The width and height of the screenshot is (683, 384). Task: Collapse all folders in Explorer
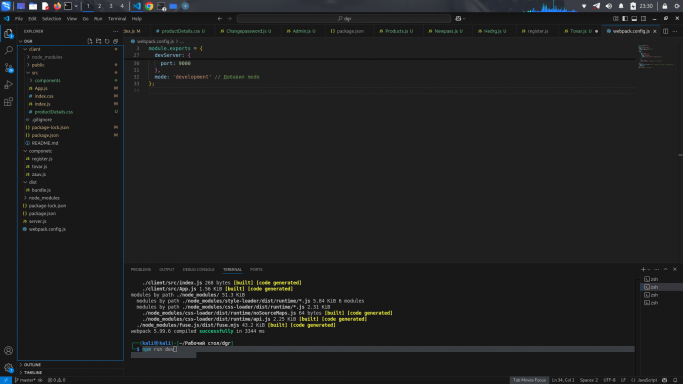tap(115, 41)
